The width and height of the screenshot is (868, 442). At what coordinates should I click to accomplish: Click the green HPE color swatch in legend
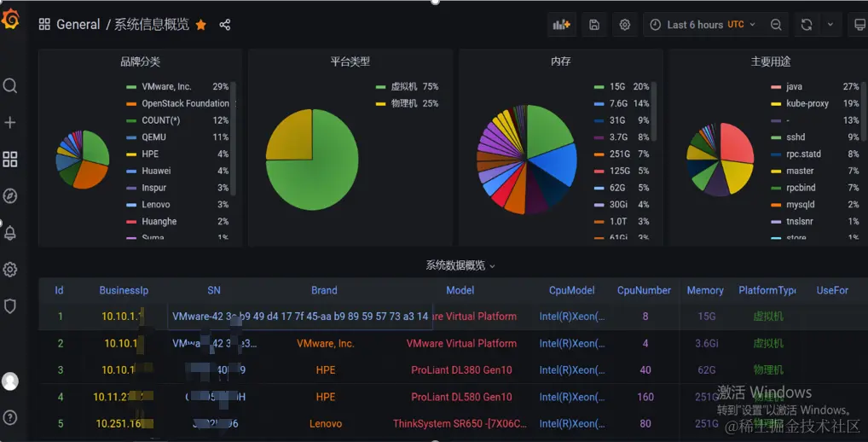pos(131,154)
